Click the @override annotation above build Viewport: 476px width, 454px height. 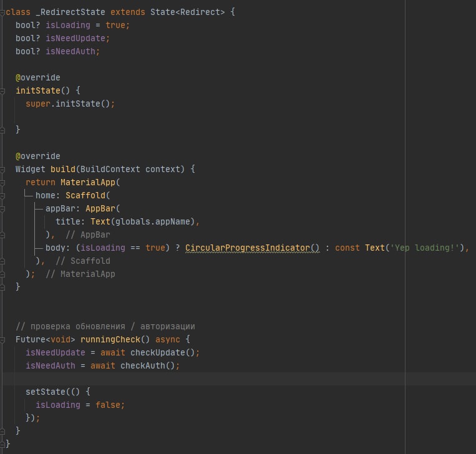pyautogui.click(x=38, y=157)
